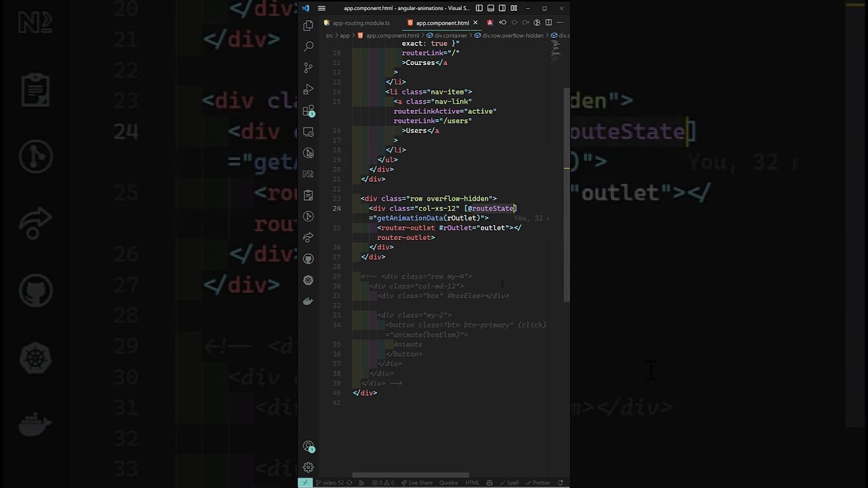Click the Angular icon in editor toolbar
Screen dimensions: 868x488
coord(490,23)
